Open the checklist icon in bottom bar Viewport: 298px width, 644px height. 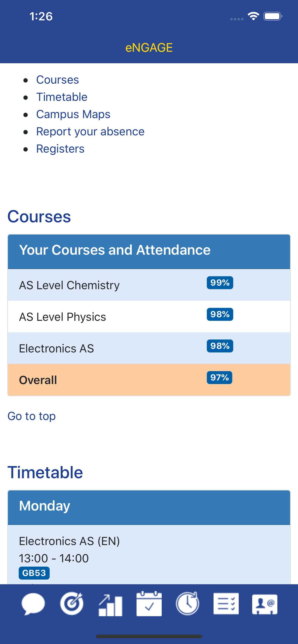[226, 604]
